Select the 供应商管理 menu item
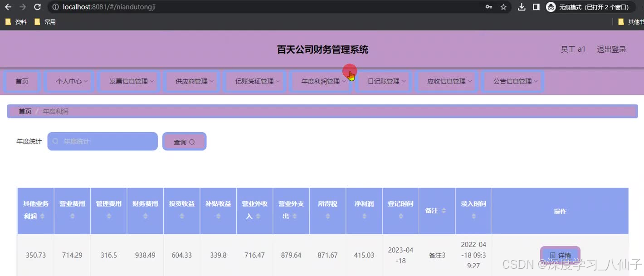The width and height of the screenshot is (644, 276). [191, 81]
